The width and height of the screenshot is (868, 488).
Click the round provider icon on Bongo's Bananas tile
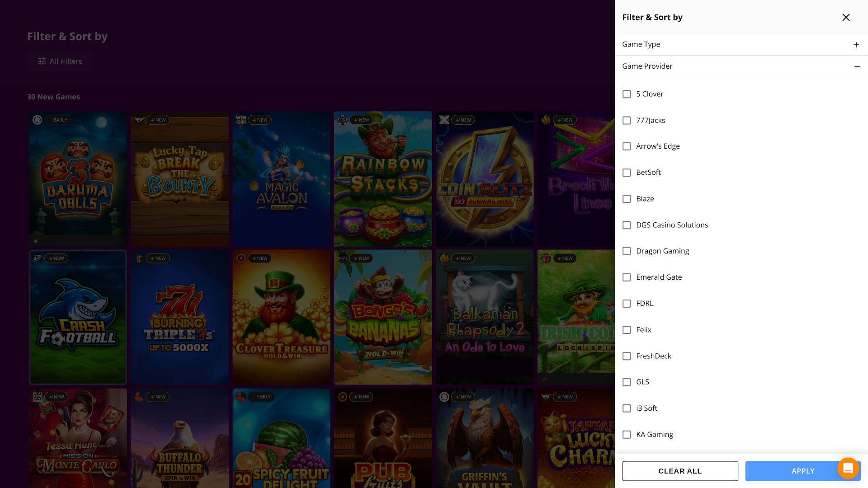343,258
